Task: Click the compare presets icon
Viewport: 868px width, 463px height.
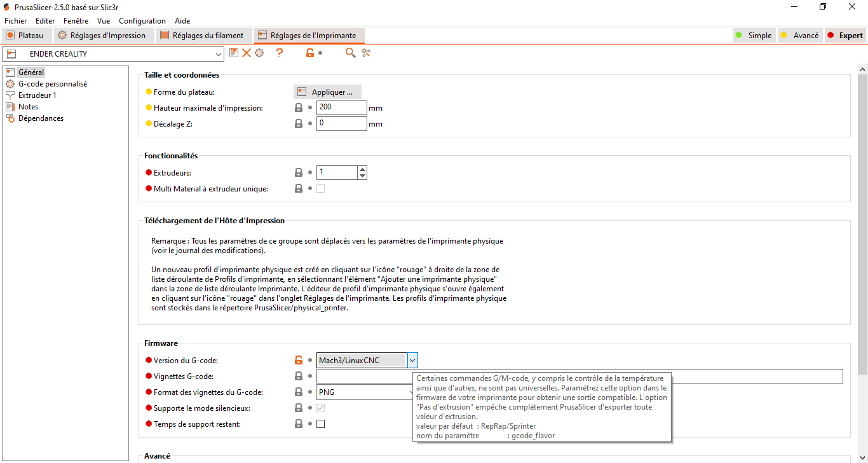Action: point(366,53)
